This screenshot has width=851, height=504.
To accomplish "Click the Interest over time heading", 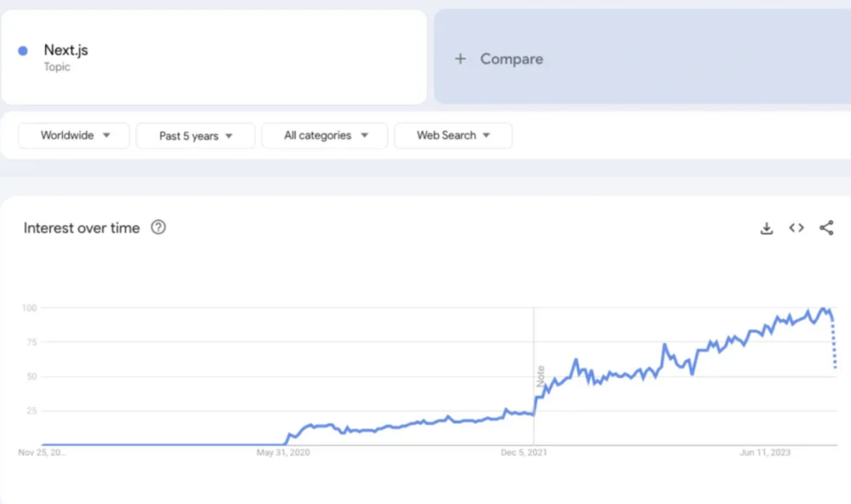I will (81, 228).
